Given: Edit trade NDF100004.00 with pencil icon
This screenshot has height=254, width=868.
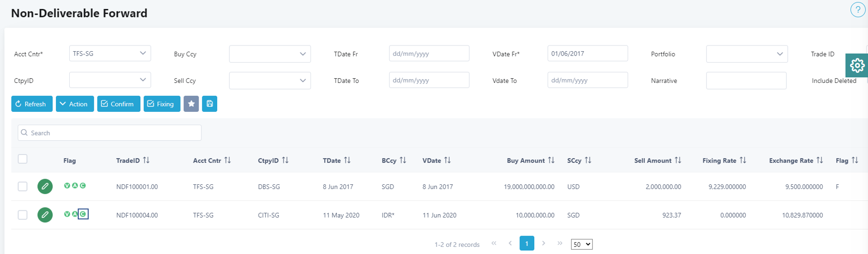Looking at the screenshot, I should point(45,215).
